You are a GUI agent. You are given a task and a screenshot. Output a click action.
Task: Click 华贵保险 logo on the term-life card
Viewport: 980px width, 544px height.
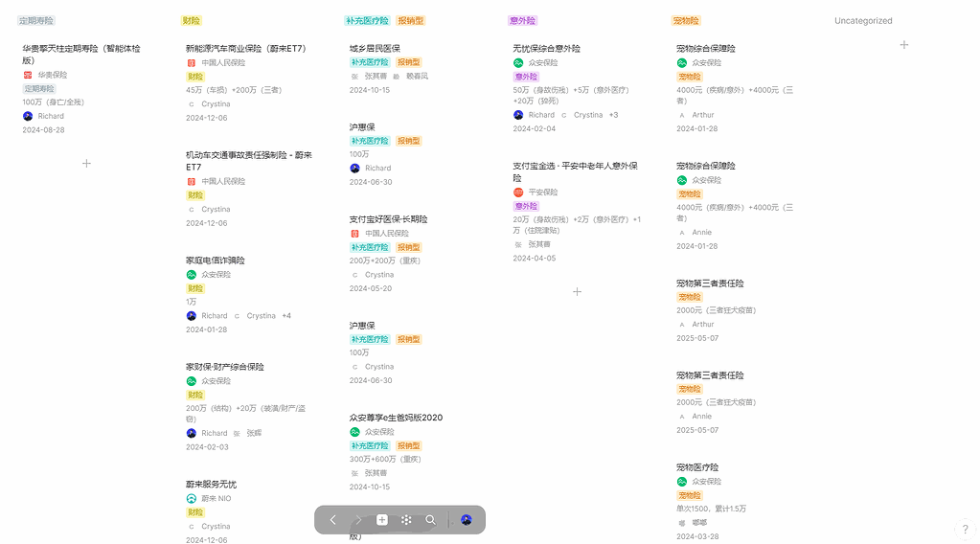point(28,75)
